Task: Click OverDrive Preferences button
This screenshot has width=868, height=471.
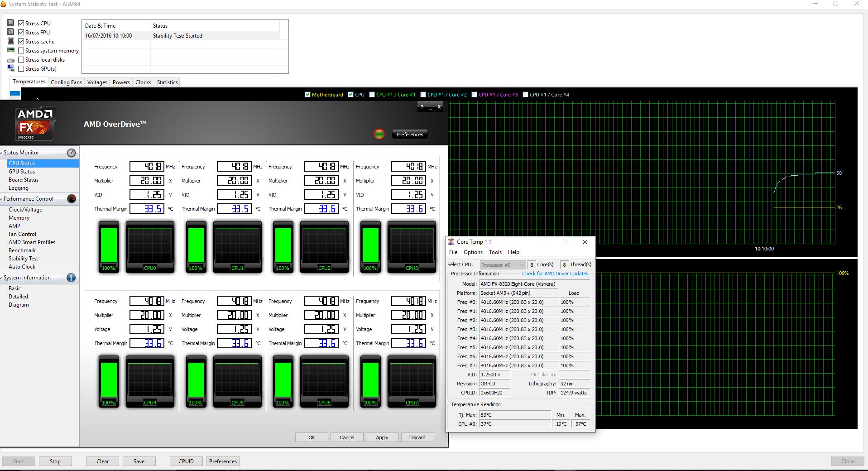Action: tap(410, 135)
